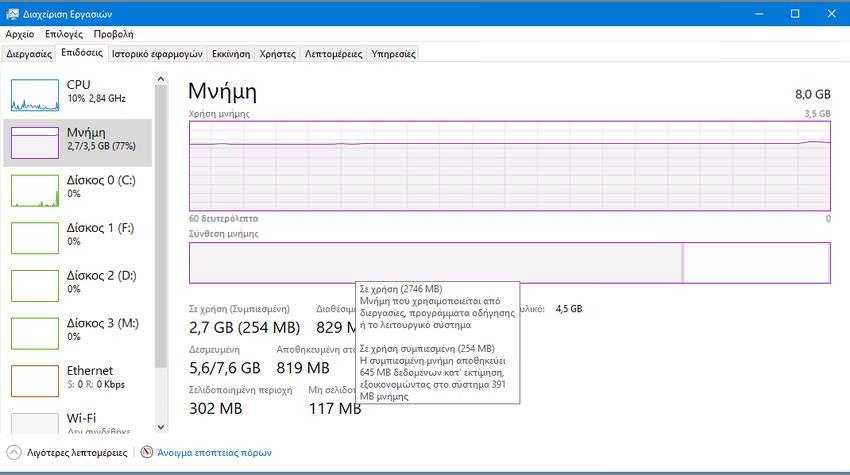The height and width of the screenshot is (475, 850).
Task: Click the Σύνθεση μνήμης label
Action: point(224,234)
